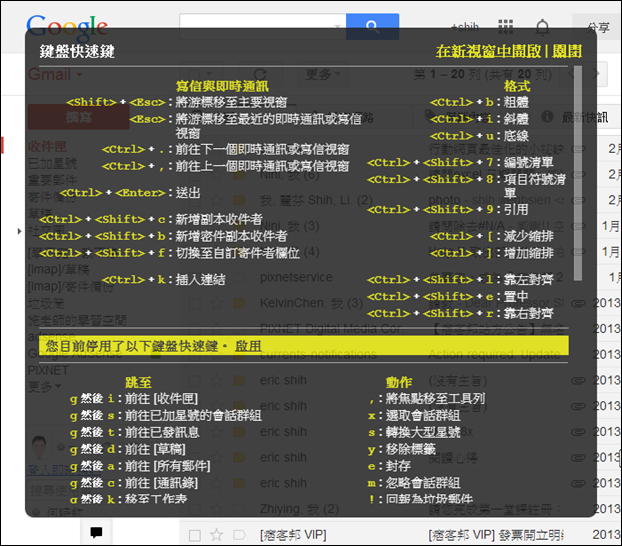
Task: Click the 鍵盤快速鍵 overlay title
Action: coord(77,52)
